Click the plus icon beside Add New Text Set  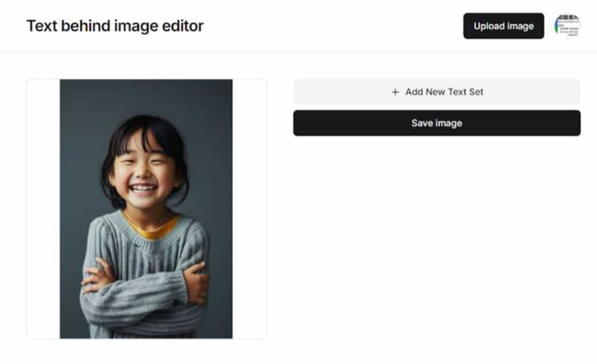click(x=396, y=92)
